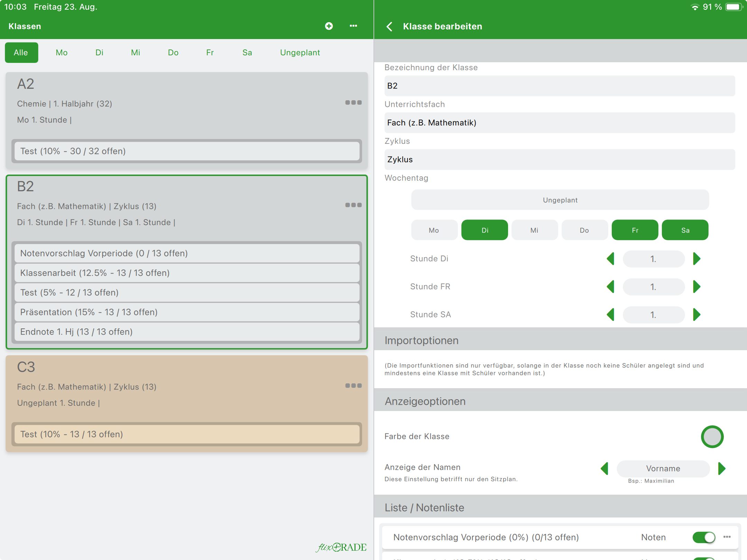The width and height of the screenshot is (747, 560).
Task: Increase Stunde Di with right arrow
Action: coord(697,259)
